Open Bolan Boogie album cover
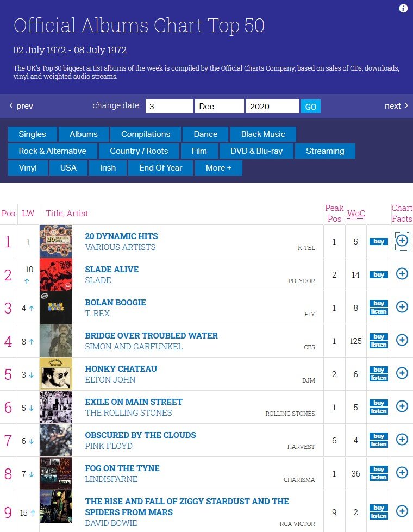Image resolution: width=413 pixels, height=532 pixels. point(56,308)
